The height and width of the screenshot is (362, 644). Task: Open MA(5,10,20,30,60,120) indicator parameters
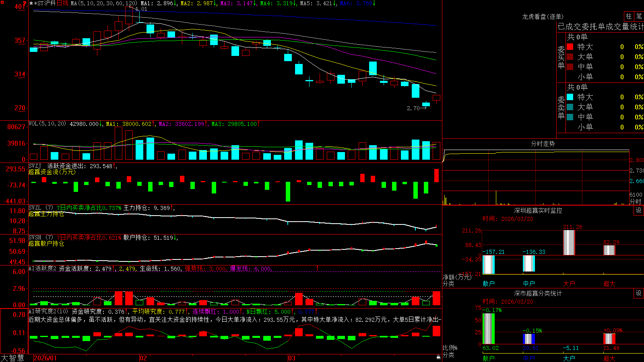click(104, 3)
